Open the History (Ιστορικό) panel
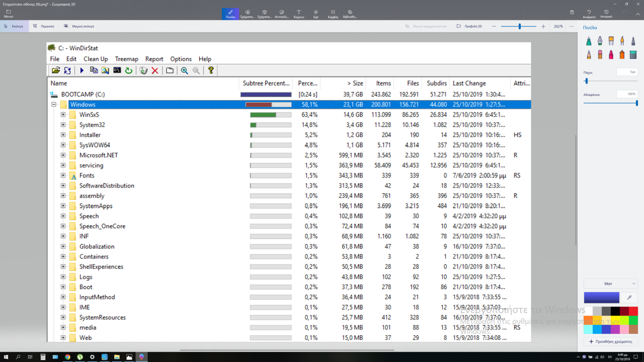Screen dimensions: 644x362 pos(606,14)
